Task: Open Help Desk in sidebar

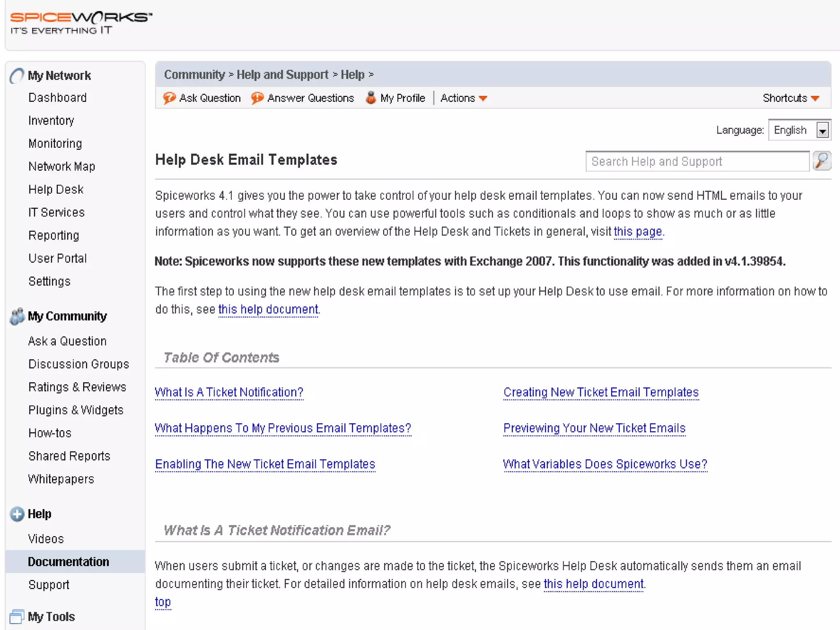Action: coord(56,189)
